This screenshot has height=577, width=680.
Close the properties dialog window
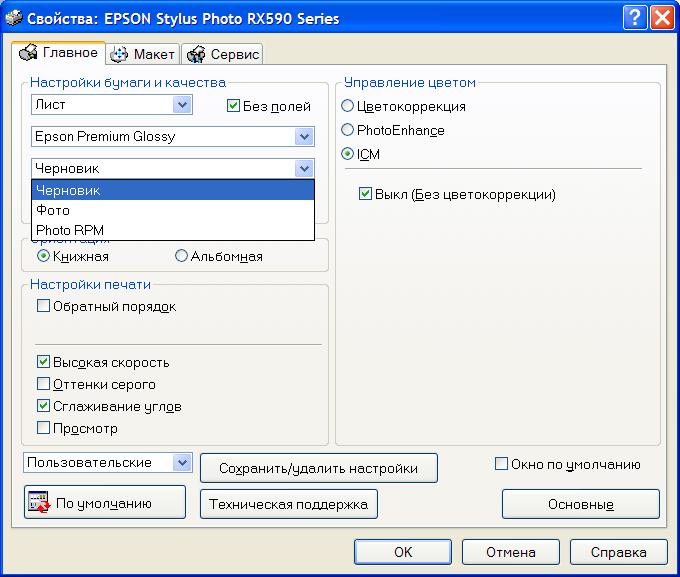click(662, 18)
